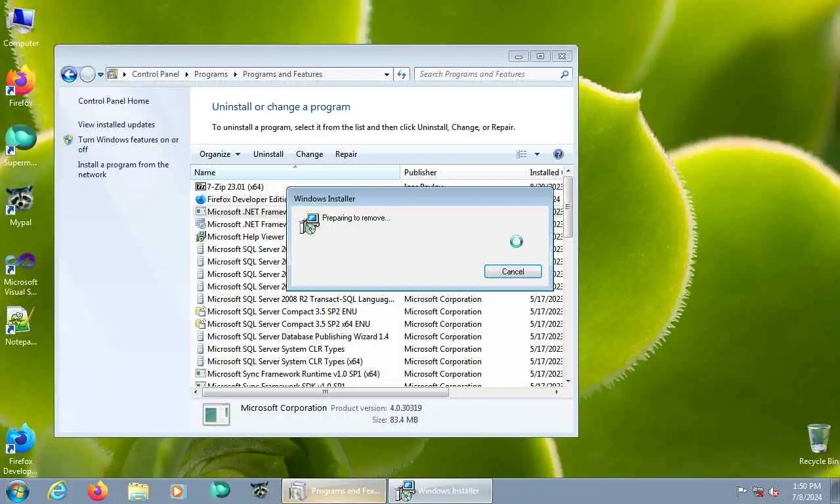Click the Back navigation arrow
840x504 pixels.
[x=69, y=74]
